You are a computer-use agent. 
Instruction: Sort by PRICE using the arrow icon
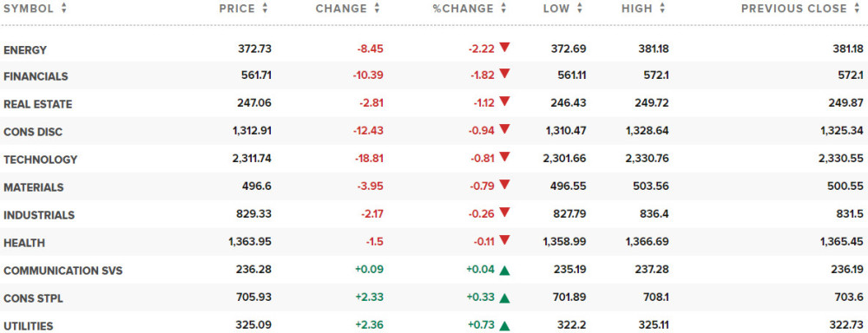click(x=265, y=9)
